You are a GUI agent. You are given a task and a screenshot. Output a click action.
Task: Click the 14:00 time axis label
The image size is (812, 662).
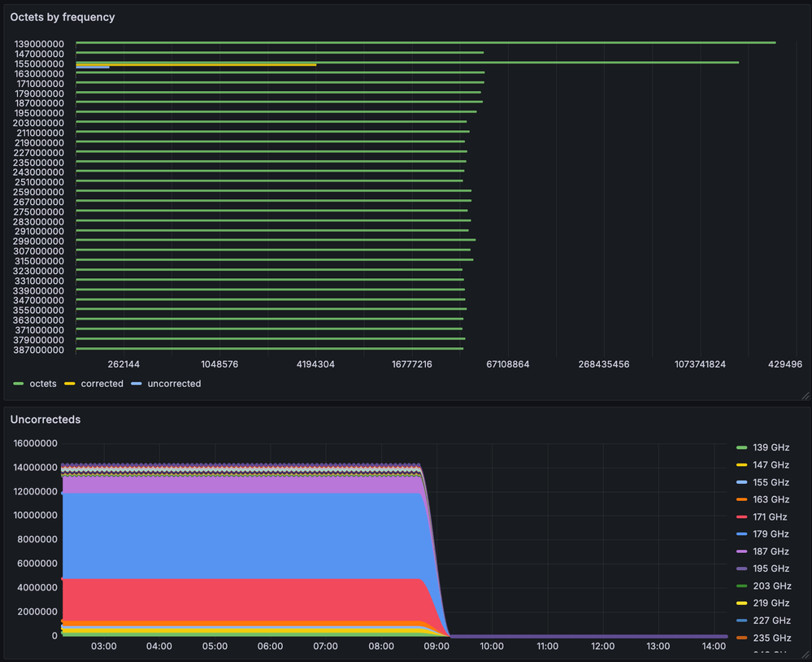coord(714,647)
